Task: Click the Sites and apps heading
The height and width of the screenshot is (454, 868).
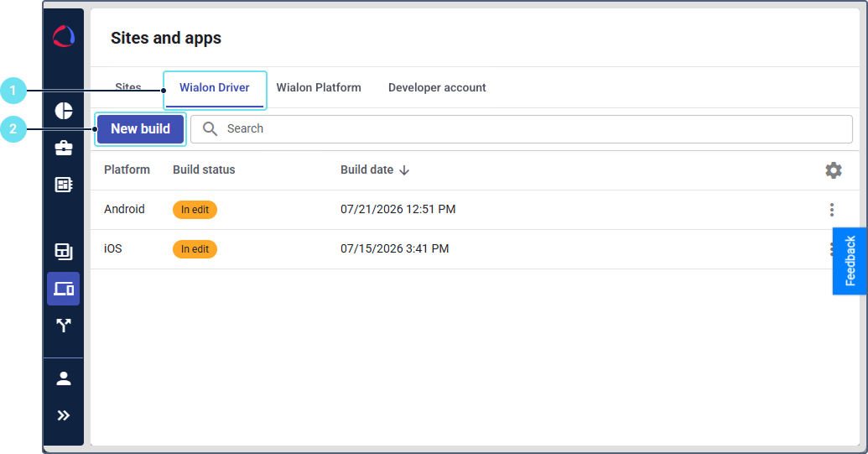Action: [166, 38]
